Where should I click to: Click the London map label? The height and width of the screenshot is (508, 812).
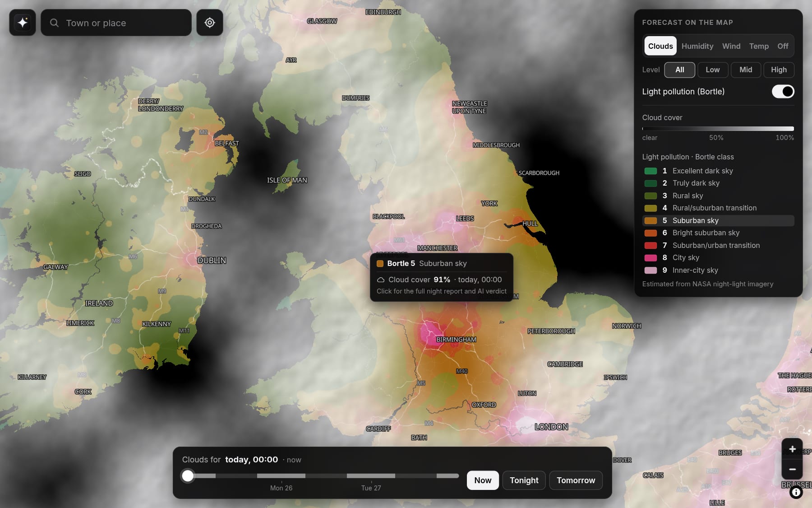[551, 427]
